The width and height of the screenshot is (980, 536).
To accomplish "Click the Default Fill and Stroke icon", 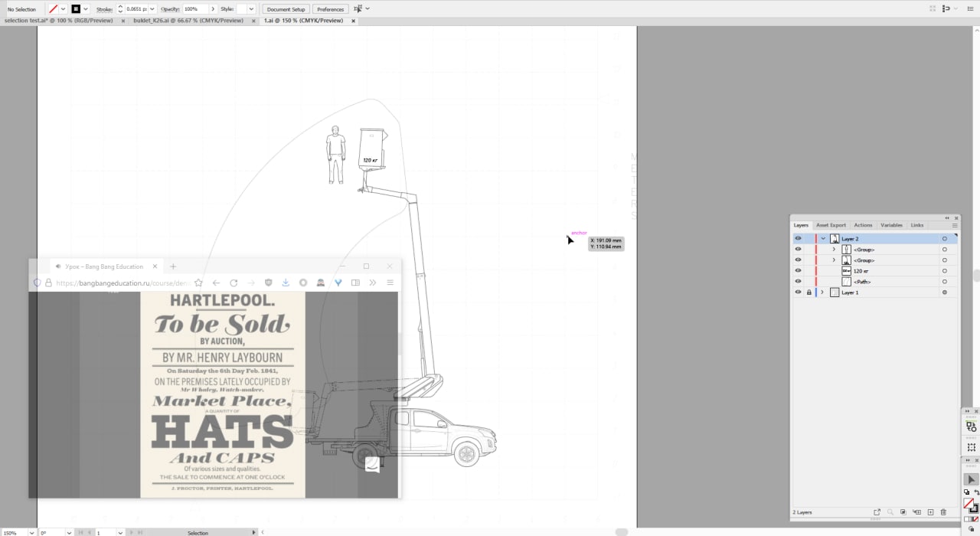I will (966, 492).
